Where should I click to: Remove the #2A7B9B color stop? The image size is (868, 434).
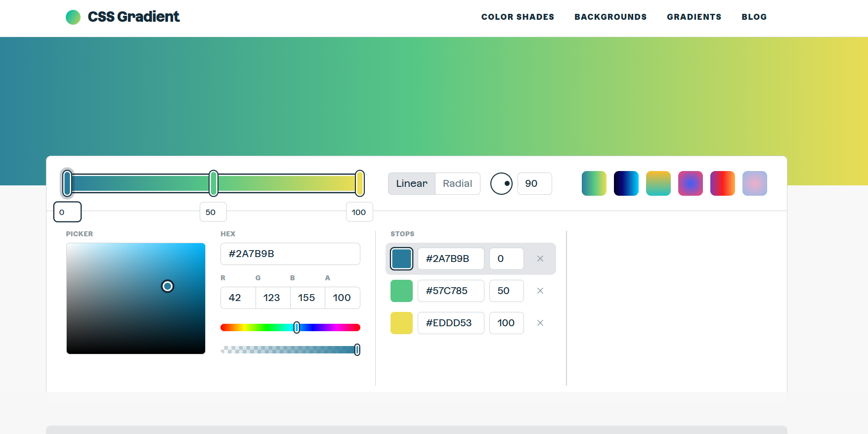tap(540, 259)
